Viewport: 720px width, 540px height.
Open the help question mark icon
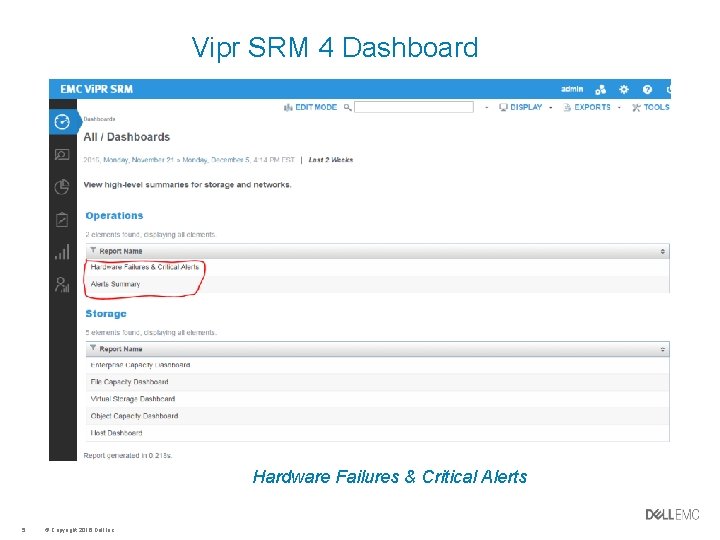pyautogui.click(x=647, y=90)
